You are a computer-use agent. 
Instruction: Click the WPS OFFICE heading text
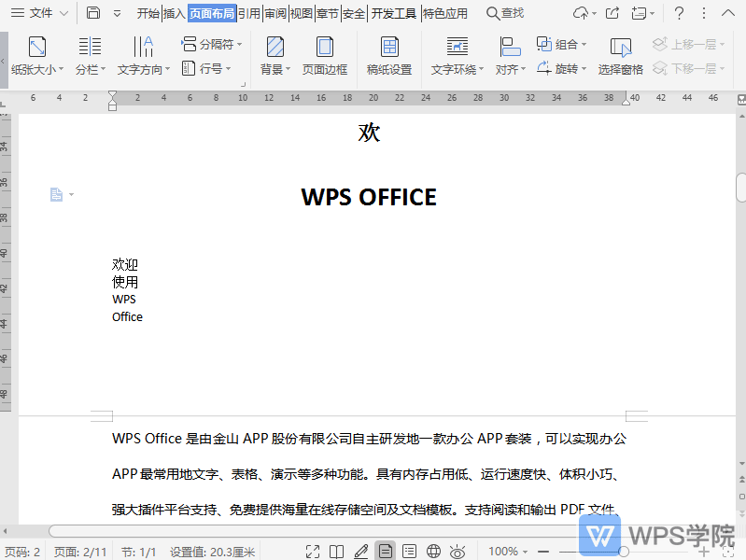[x=369, y=197]
